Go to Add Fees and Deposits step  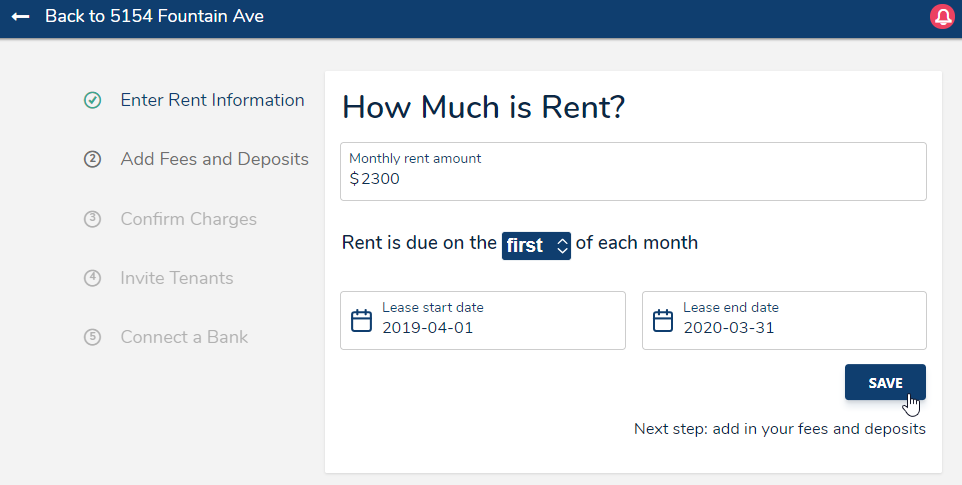(x=214, y=159)
